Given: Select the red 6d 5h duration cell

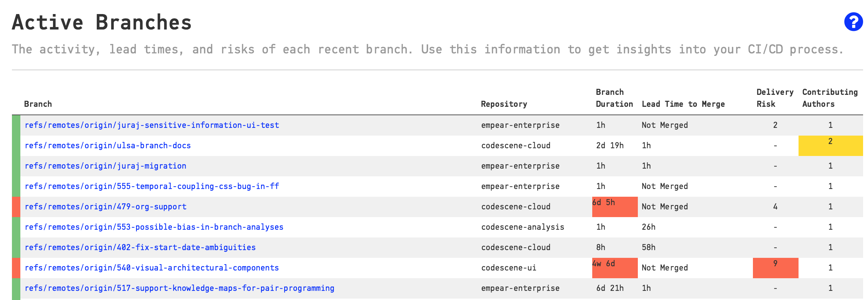Looking at the screenshot, I should point(615,207).
